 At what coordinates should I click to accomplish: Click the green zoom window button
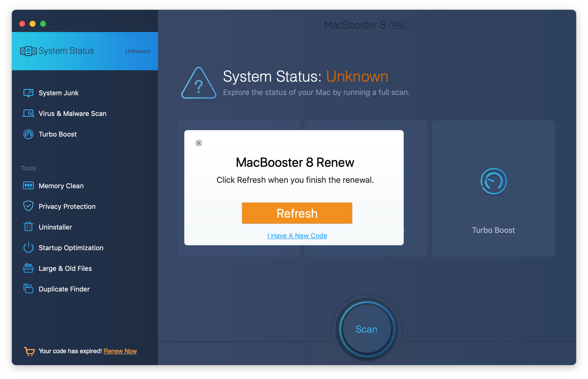pos(43,24)
